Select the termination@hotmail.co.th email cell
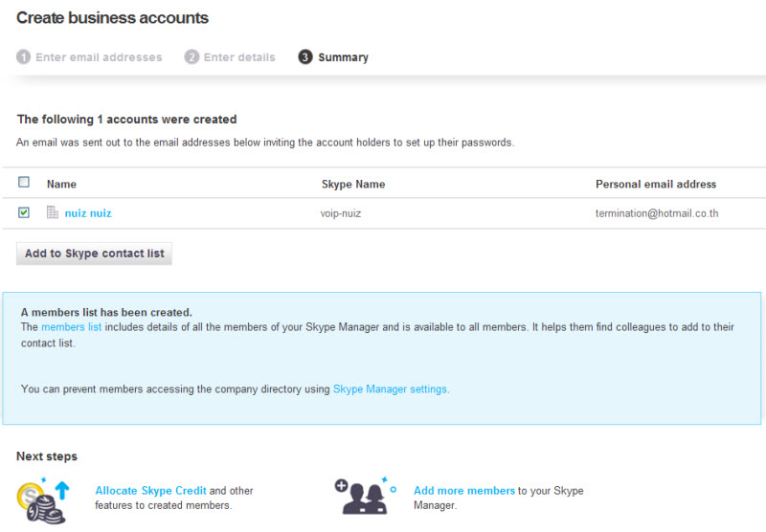The height and width of the screenshot is (532, 766). 657,213
